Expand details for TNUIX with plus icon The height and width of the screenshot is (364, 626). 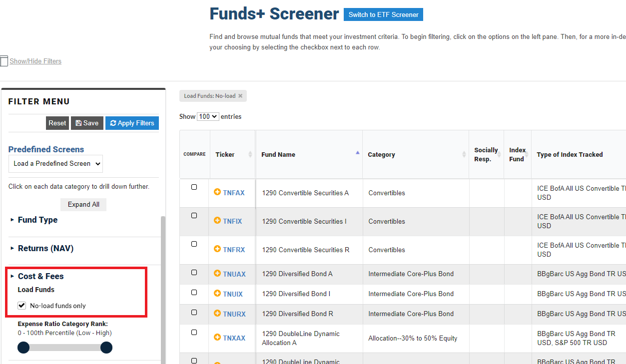(217, 294)
